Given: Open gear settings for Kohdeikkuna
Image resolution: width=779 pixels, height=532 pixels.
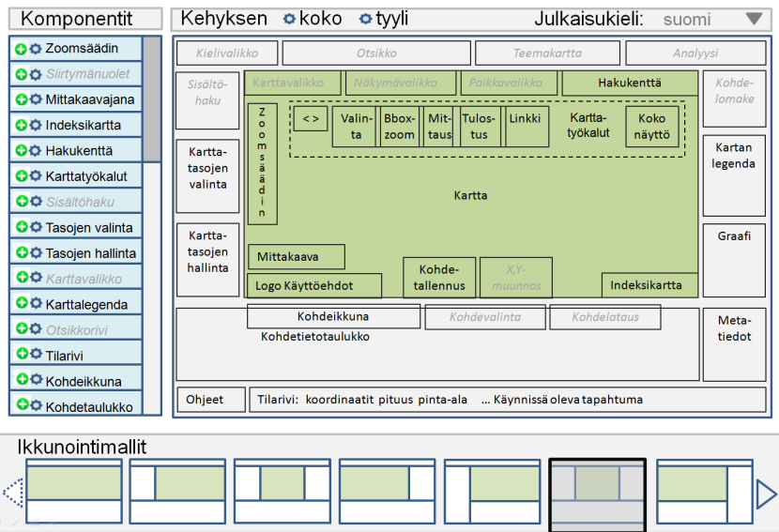Looking at the screenshot, I should coord(36,379).
